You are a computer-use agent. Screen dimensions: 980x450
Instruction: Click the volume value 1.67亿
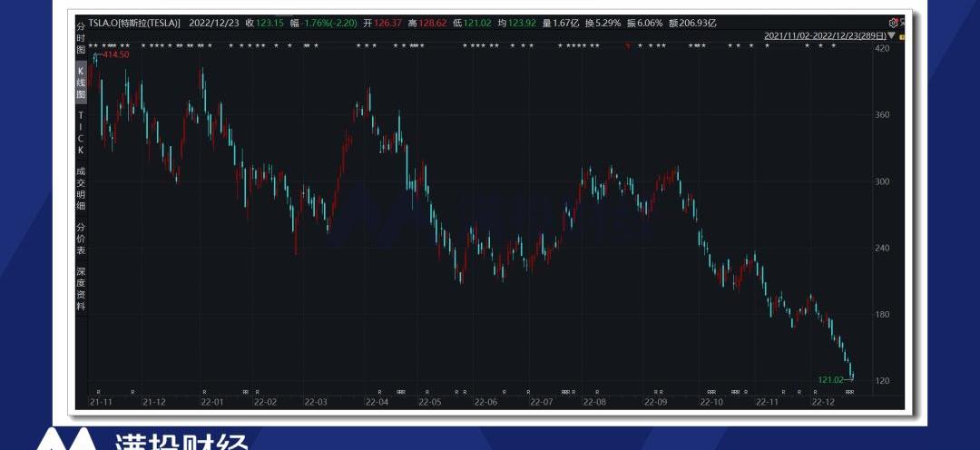pos(565,23)
